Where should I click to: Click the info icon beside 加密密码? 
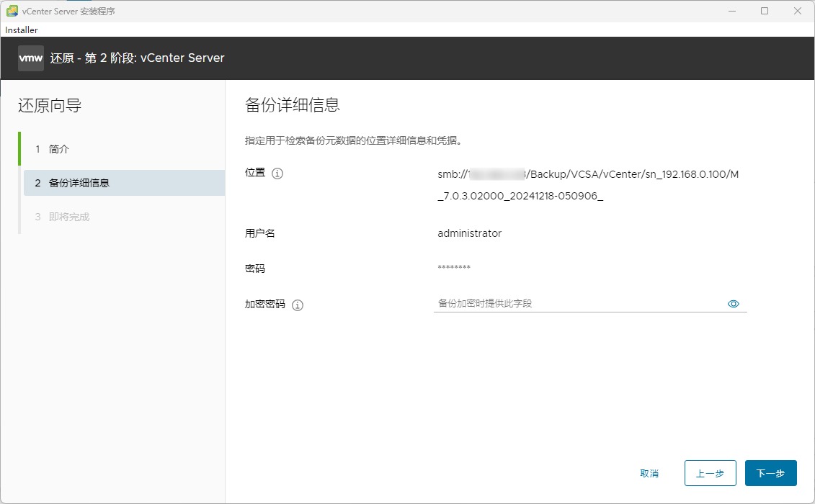click(x=298, y=305)
